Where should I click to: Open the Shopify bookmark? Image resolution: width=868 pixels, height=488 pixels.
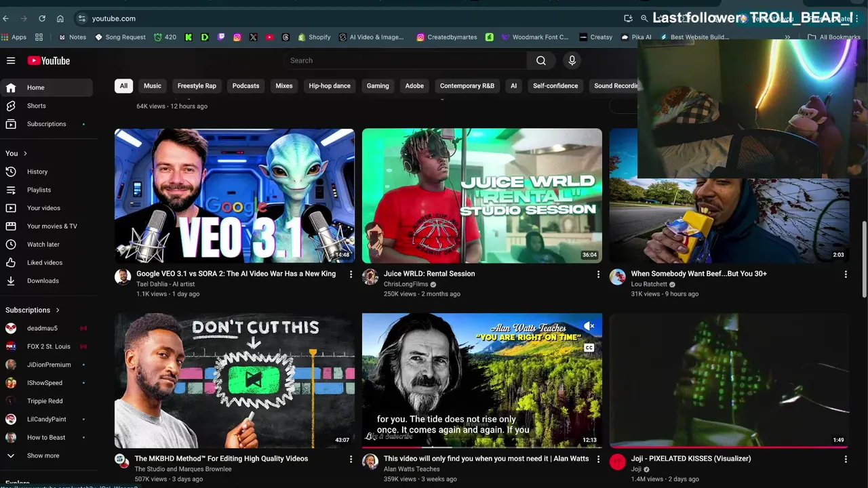coord(314,37)
